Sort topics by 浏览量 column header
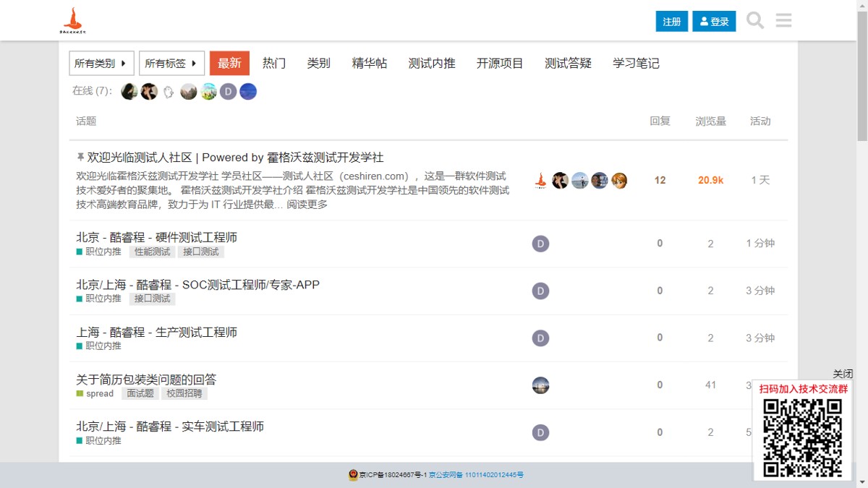868x488 pixels. (x=710, y=121)
